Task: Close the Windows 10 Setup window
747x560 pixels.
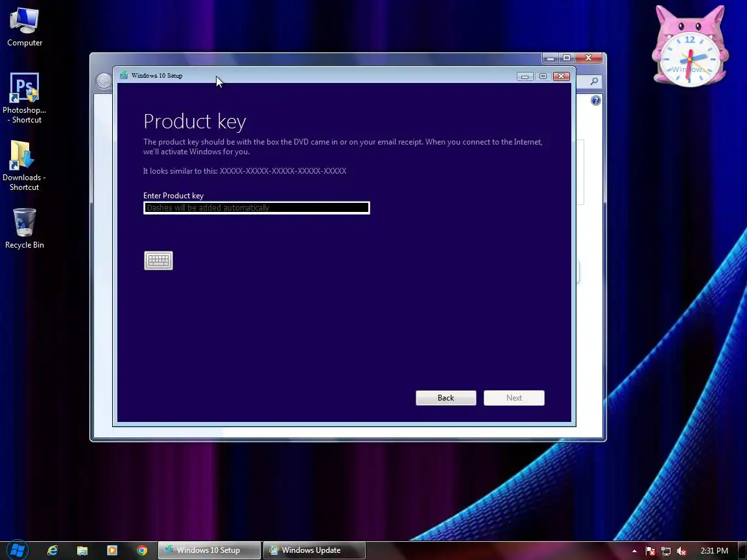Action: pos(561,76)
